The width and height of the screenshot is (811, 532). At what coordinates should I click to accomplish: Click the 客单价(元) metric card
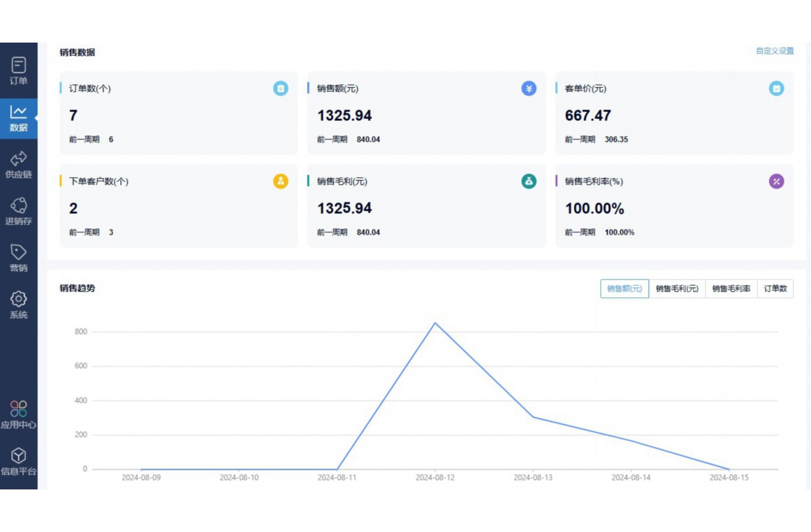[x=674, y=113]
